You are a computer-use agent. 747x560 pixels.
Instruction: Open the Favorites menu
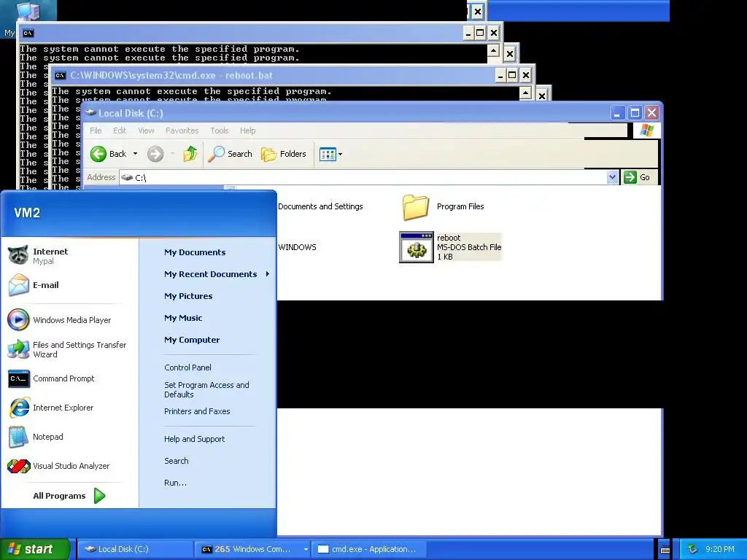(182, 131)
